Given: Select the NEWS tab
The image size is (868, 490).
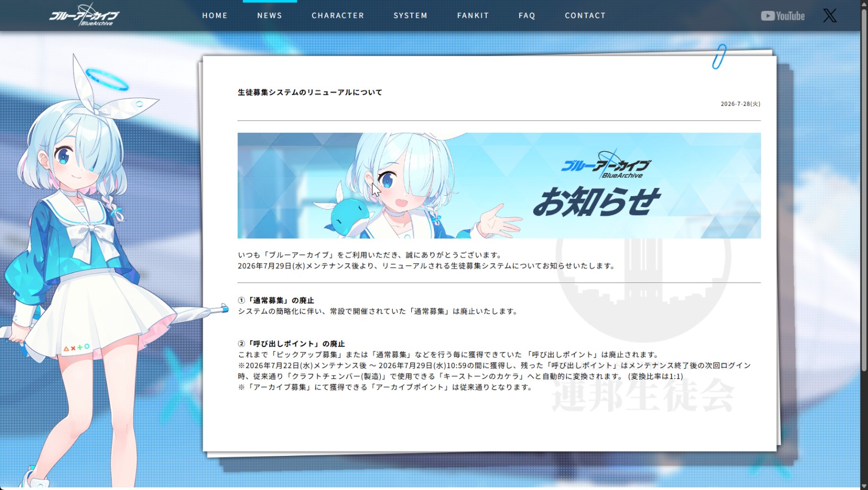Looking at the screenshot, I should click(270, 16).
